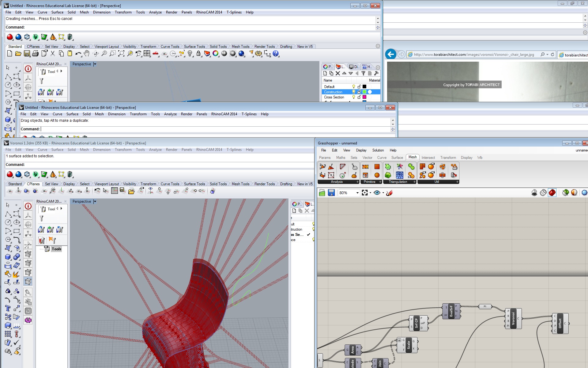Toggle Grasshopper shaded preview mode button
The image size is (588, 368).
(552, 193)
